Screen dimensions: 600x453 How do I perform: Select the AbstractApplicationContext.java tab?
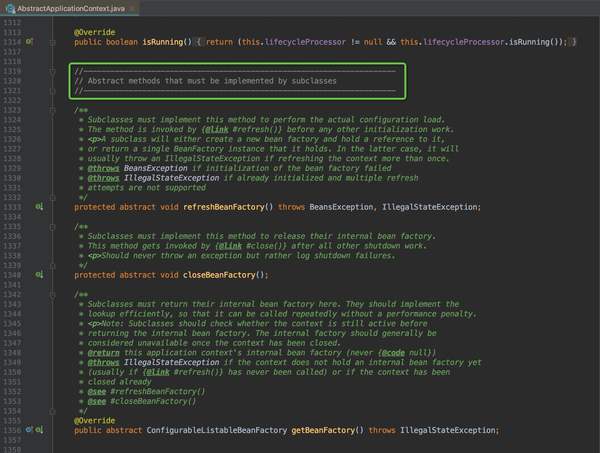point(70,8)
